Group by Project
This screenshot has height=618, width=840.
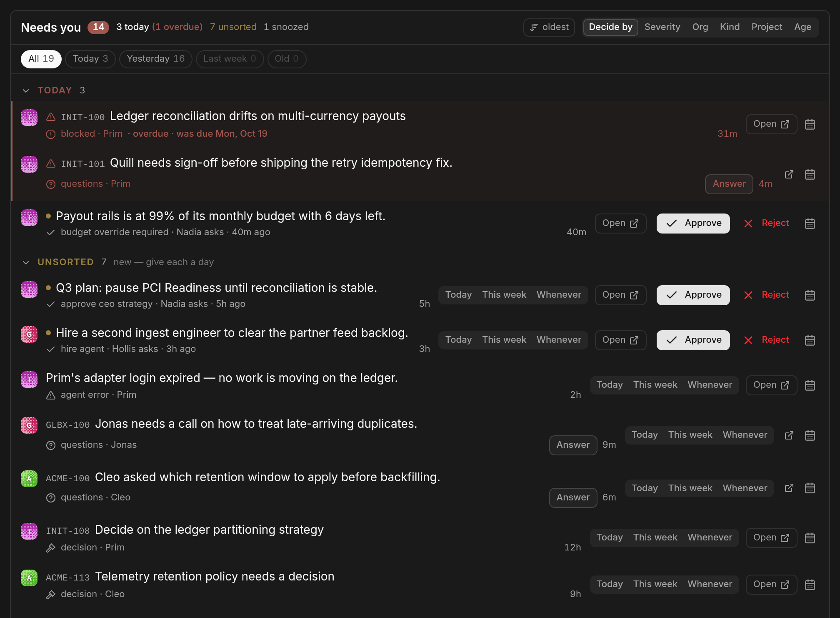coord(767,27)
